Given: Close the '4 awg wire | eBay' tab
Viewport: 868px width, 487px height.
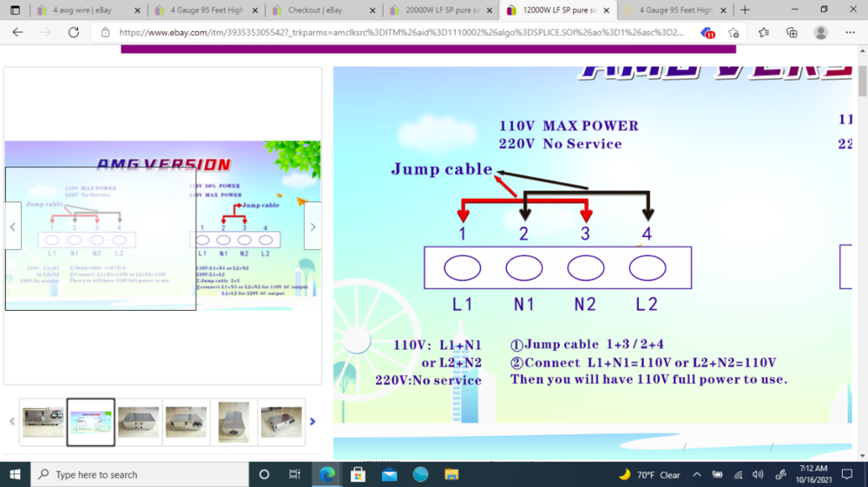Looking at the screenshot, I should 137,10.
